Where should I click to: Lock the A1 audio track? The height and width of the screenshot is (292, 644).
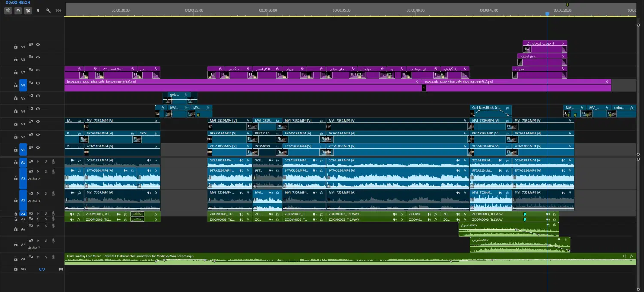[15, 162]
